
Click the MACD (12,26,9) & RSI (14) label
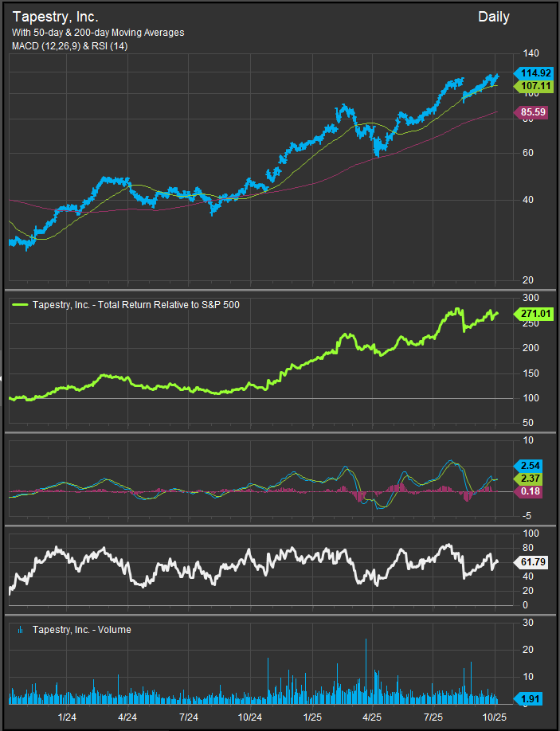(x=69, y=46)
